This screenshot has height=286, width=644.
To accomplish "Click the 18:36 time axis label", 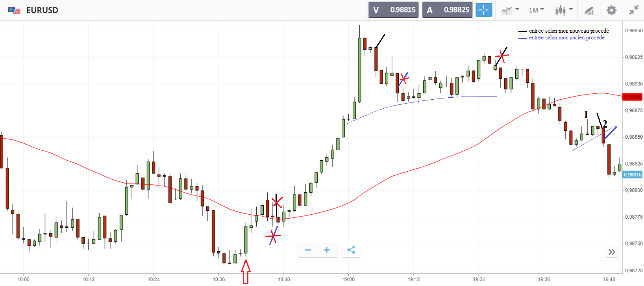I will click(x=219, y=279).
